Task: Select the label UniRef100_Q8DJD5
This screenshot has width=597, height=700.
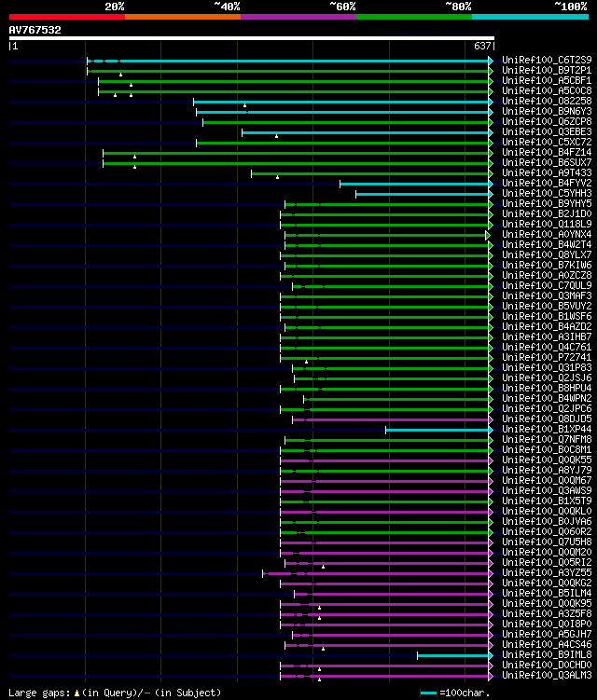Action: coord(547,419)
